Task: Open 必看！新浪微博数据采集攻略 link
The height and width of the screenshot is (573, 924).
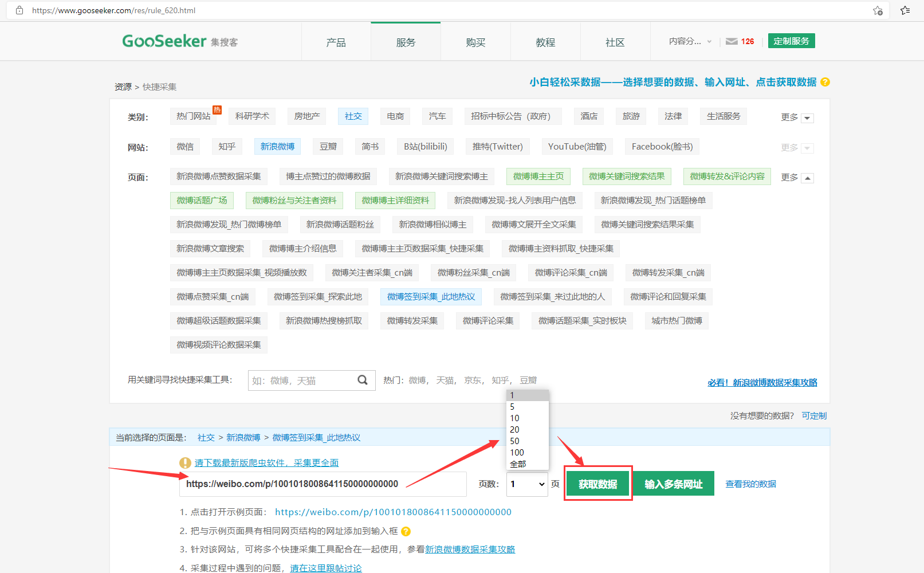Action: pyautogui.click(x=762, y=382)
